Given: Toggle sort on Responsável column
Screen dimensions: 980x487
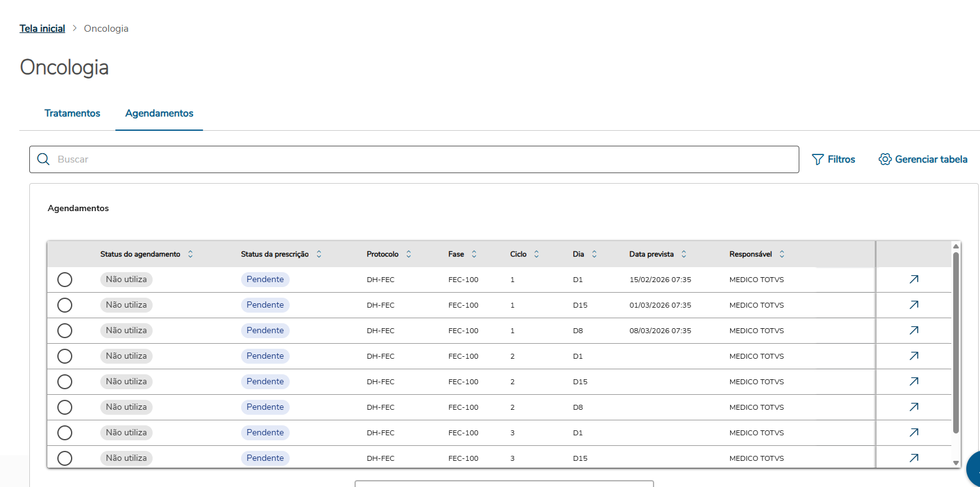Looking at the screenshot, I should 782,254.
